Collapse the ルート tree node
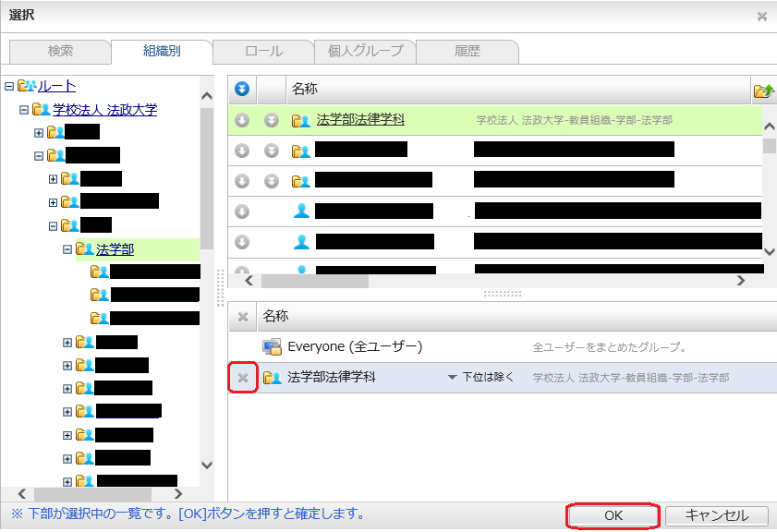This screenshot has height=532, width=777. click(x=9, y=86)
